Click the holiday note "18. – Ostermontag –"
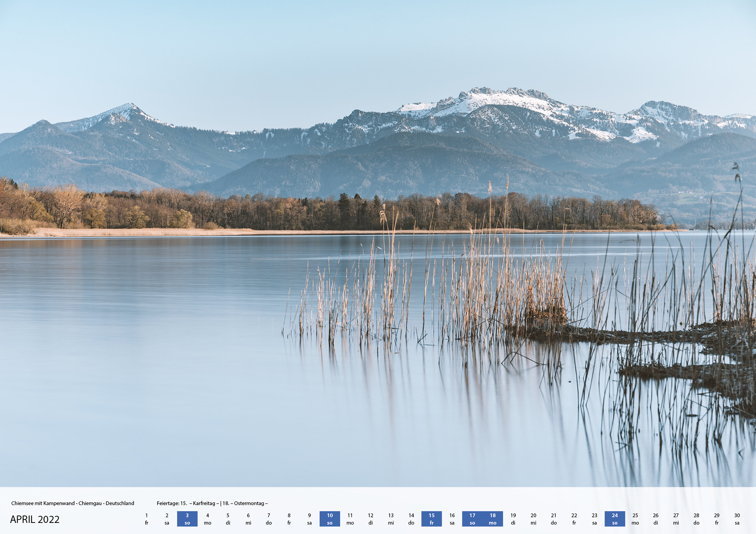The width and height of the screenshot is (756, 534). (x=245, y=503)
